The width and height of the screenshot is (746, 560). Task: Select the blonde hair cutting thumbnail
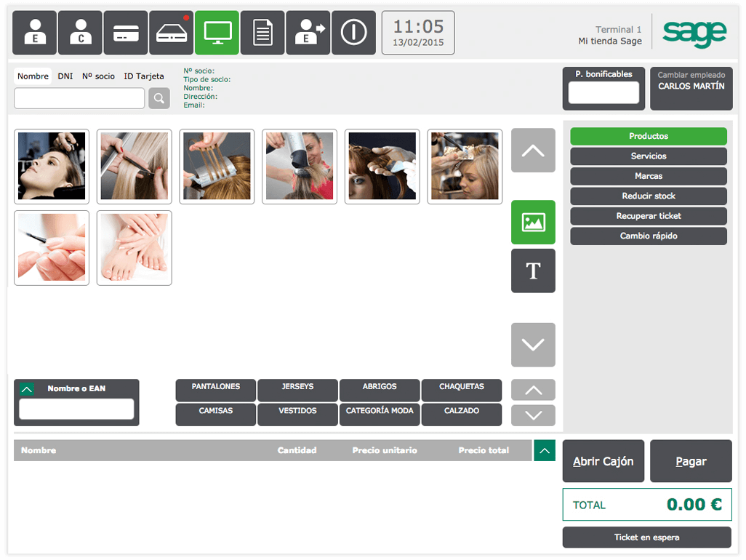coord(135,166)
